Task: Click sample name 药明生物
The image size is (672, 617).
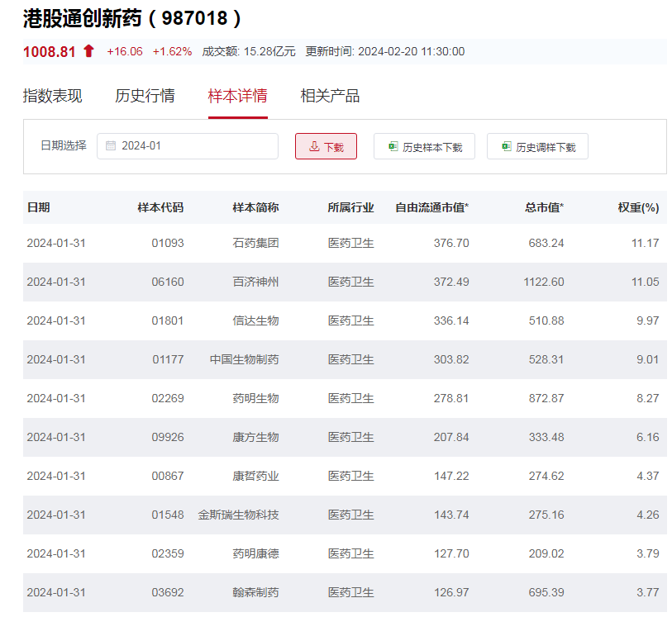Action: [256, 398]
